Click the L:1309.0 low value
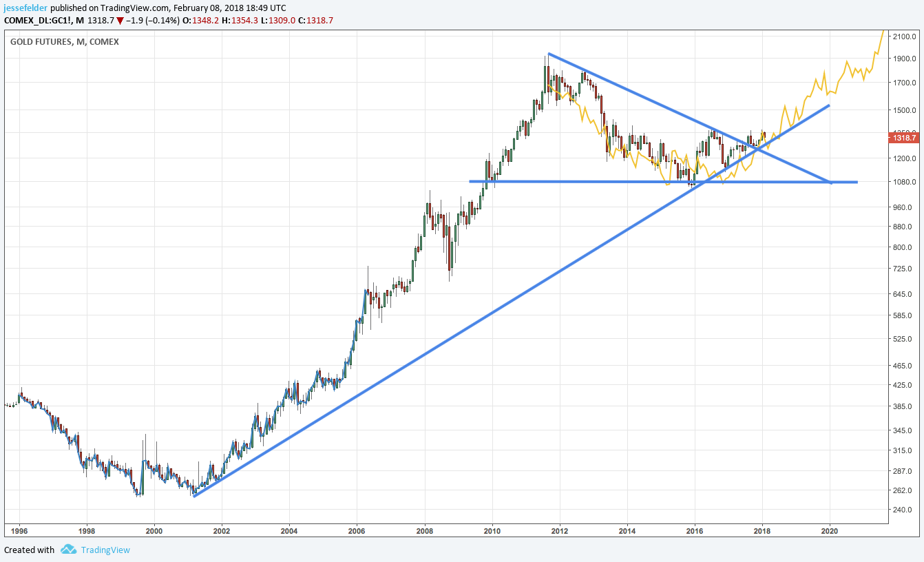The image size is (924, 562). (278, 21)
